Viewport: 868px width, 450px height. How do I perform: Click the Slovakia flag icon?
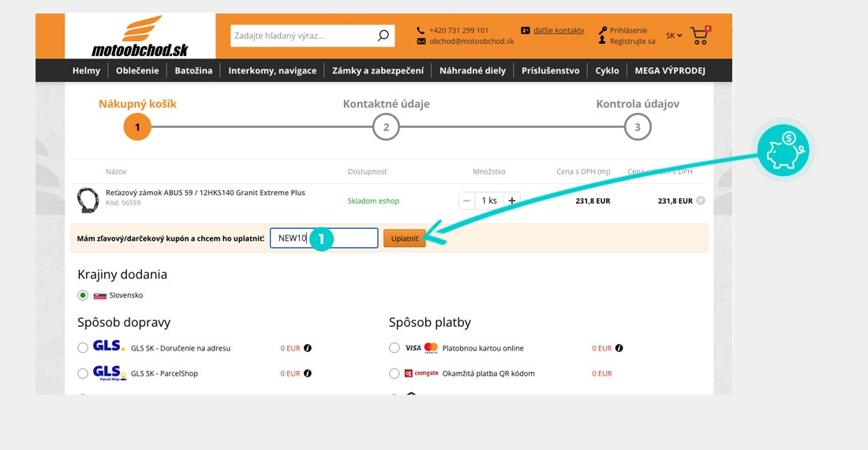pos(100,295)
